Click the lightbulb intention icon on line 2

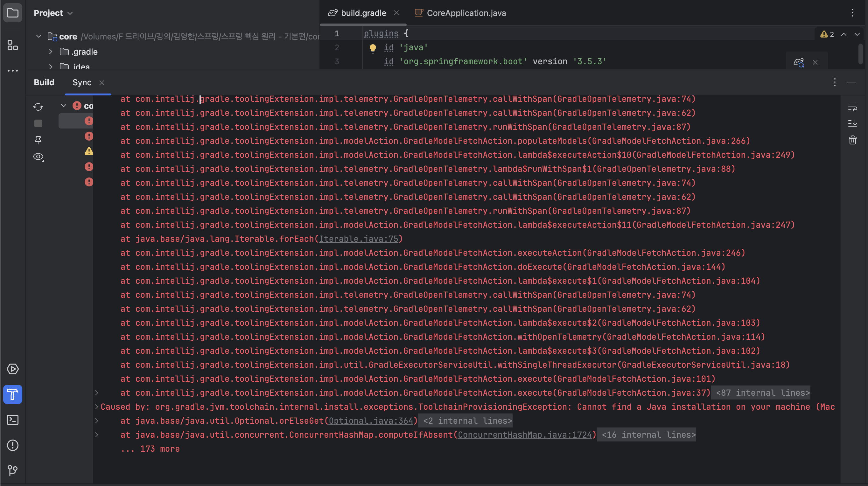tap(373, 48)
